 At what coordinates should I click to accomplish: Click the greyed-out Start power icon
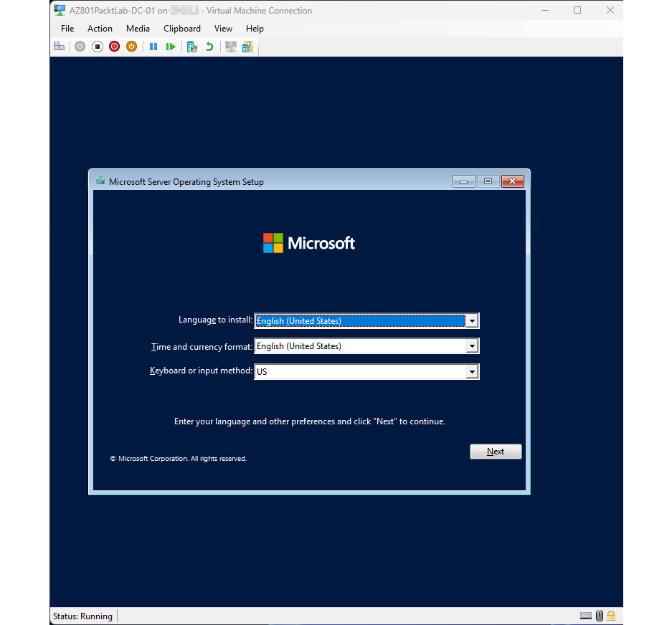click(x=80, y=47)
